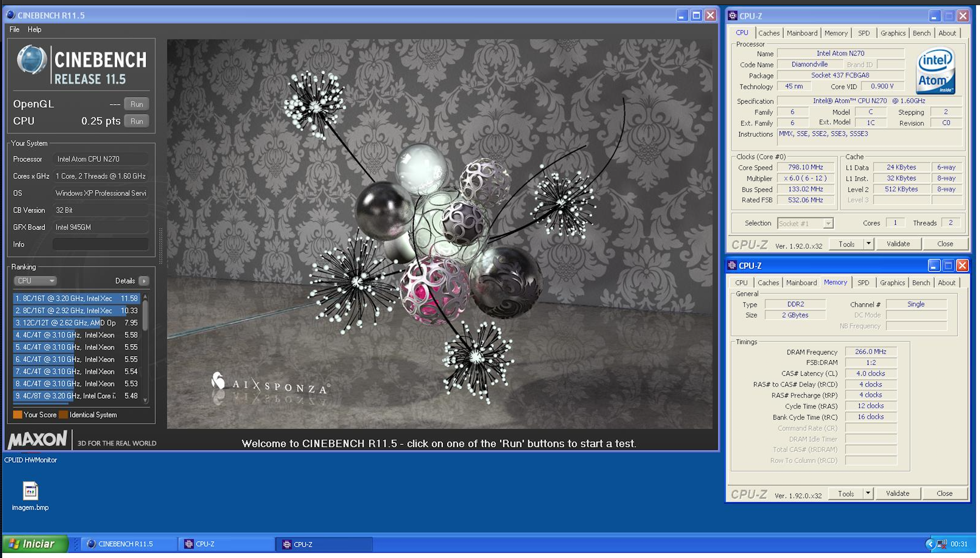Open the CPU ranking type dropdown

click(35, 281)
